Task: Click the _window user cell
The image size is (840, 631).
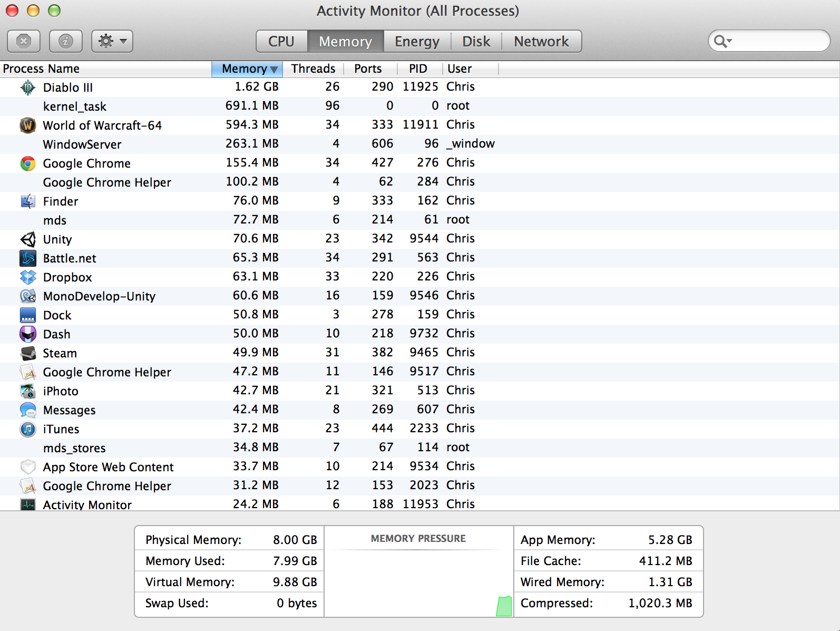Action: pos(471,143)
